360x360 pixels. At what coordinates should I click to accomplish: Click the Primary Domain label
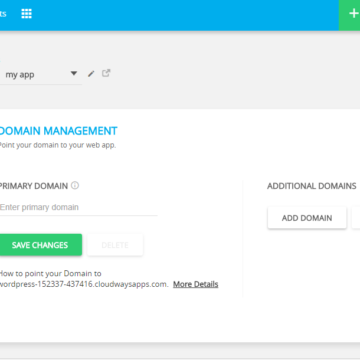click(34, 186)
